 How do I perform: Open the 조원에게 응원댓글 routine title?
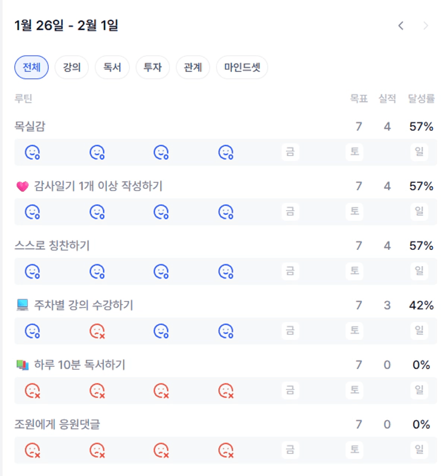pos(57,424)
